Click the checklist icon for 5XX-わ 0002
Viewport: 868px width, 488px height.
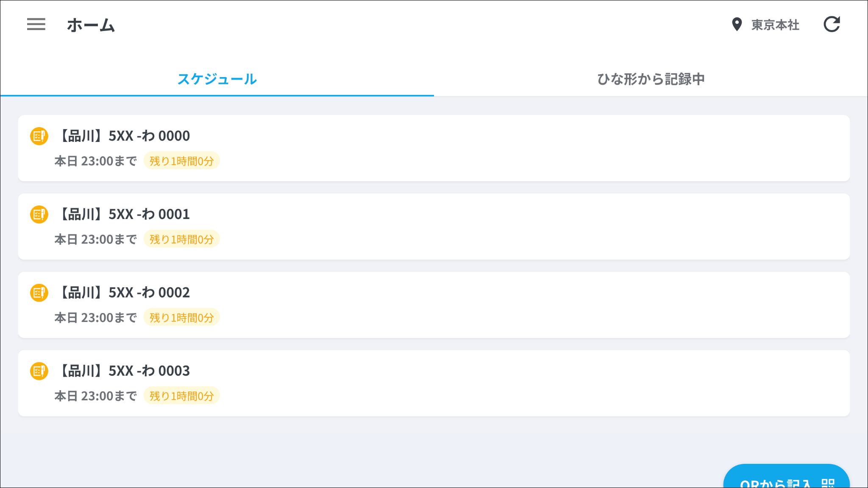tap(39, 293)
